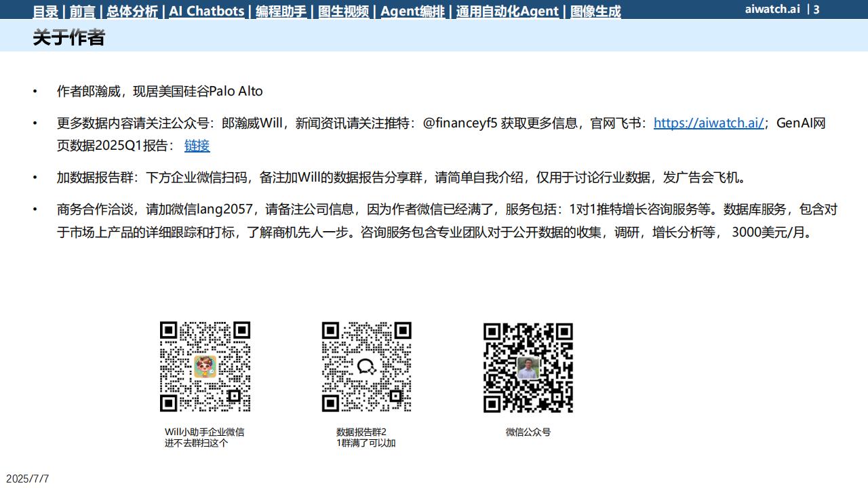Jump to Agent编排 section
Viewport: 868px width, 488px height.
click(x=412, y=11)
